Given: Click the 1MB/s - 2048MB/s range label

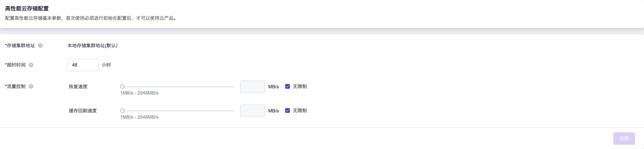Looking at the screenshot, I should [x=139, y=93].
